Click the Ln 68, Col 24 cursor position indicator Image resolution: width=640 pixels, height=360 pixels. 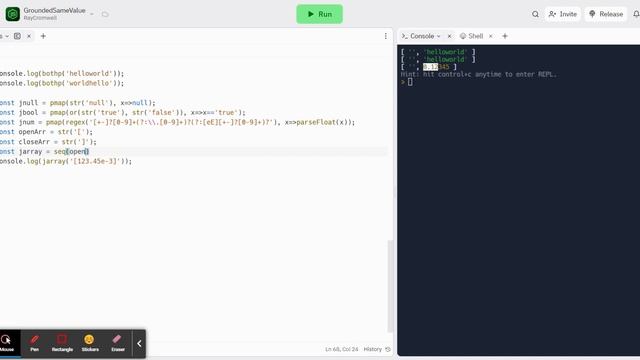pos(342,349)
